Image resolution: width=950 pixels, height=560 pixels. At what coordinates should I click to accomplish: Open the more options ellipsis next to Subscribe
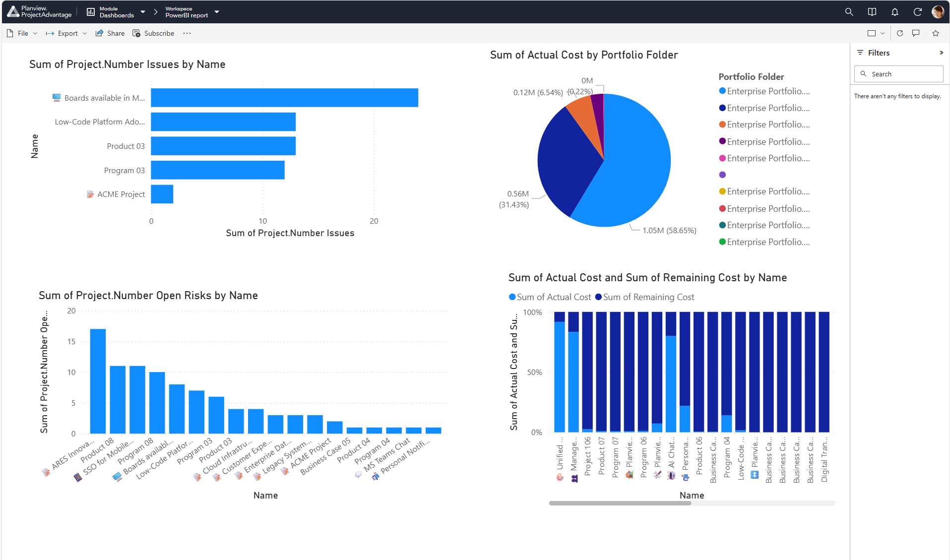(187, 33)
